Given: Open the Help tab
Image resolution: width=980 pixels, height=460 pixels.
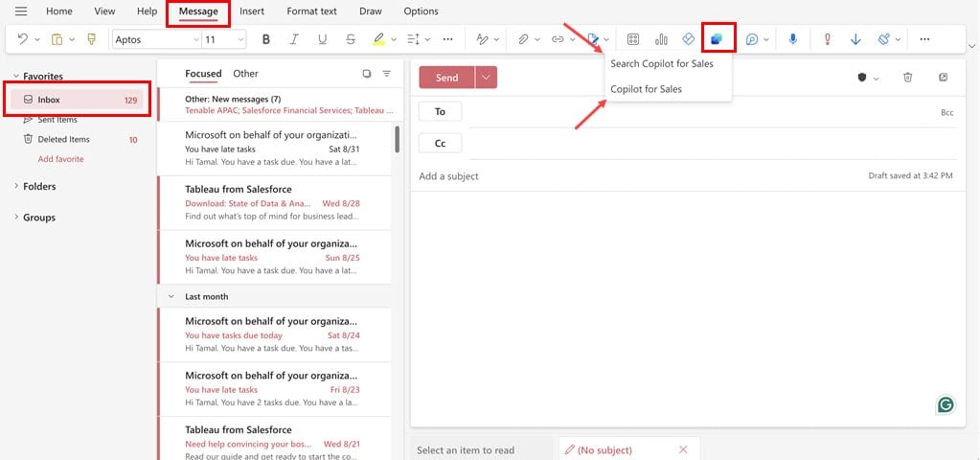Looking at the screenshot, I should pyautogui.click(x=147, y=11).
